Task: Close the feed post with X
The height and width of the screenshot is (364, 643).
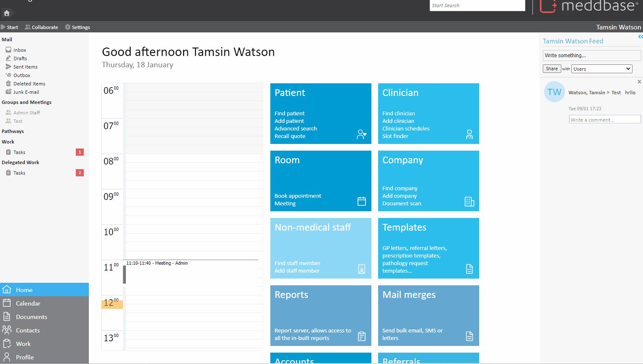Action: (639, 82)
